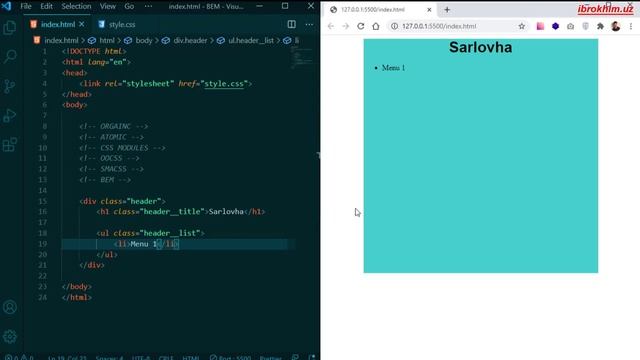Click CRLF line ending in status bar
This screenshot has width=640, height=360.
click(166, 358)
